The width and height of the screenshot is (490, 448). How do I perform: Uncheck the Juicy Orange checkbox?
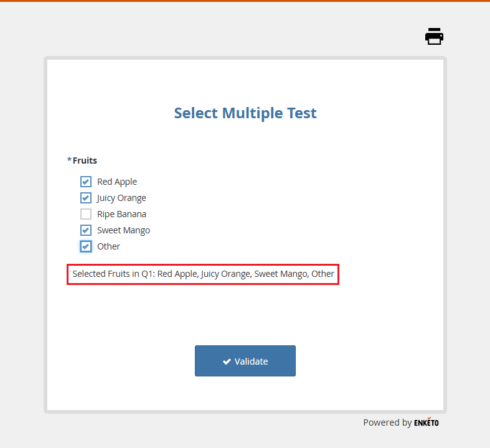86,198
